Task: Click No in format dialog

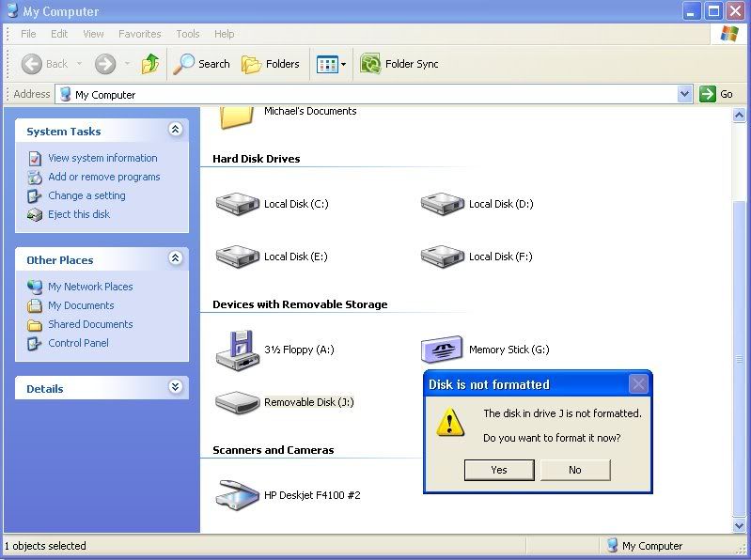Action: tap(575, 470)
